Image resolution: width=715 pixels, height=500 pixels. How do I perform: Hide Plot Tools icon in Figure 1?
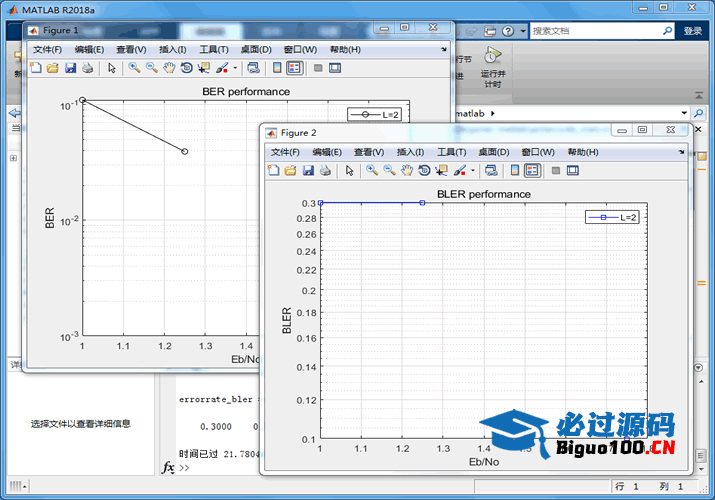pos(318,68)
